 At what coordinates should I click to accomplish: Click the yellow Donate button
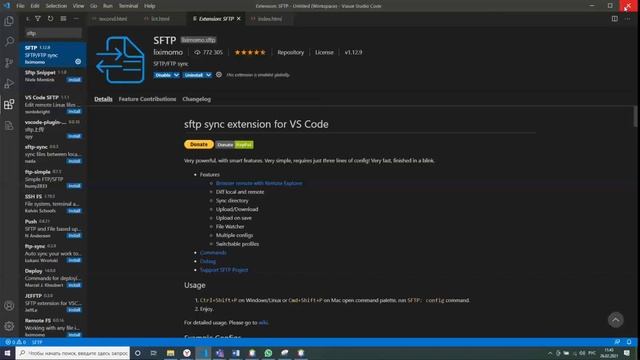[199, 144]
